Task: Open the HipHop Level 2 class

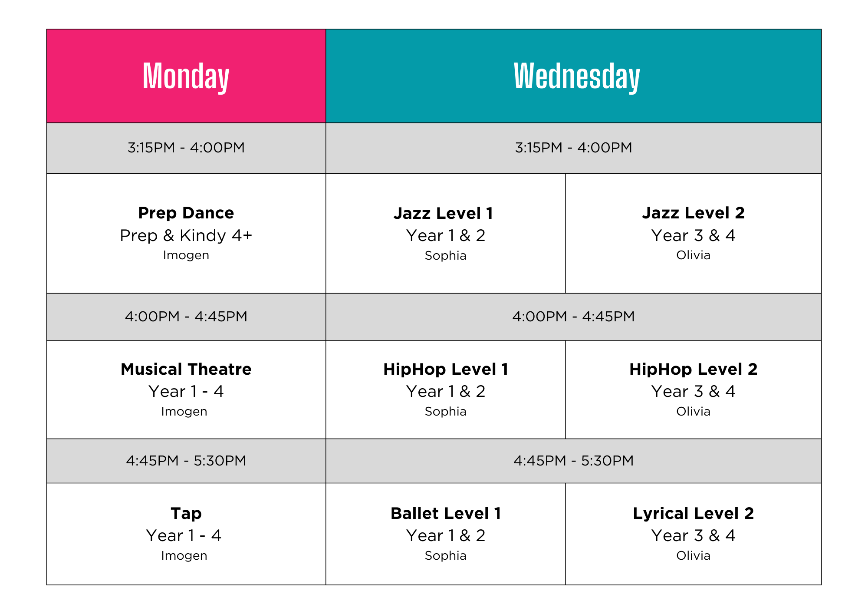Action: click(693, 370)
